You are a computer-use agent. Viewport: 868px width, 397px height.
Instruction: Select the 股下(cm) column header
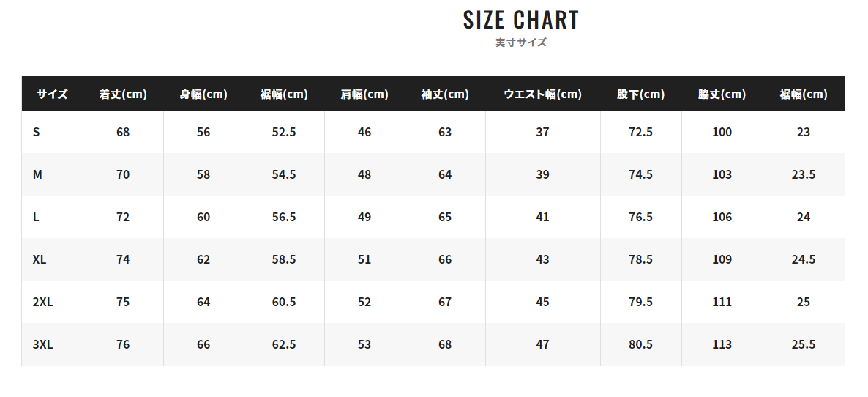[640, 94]
